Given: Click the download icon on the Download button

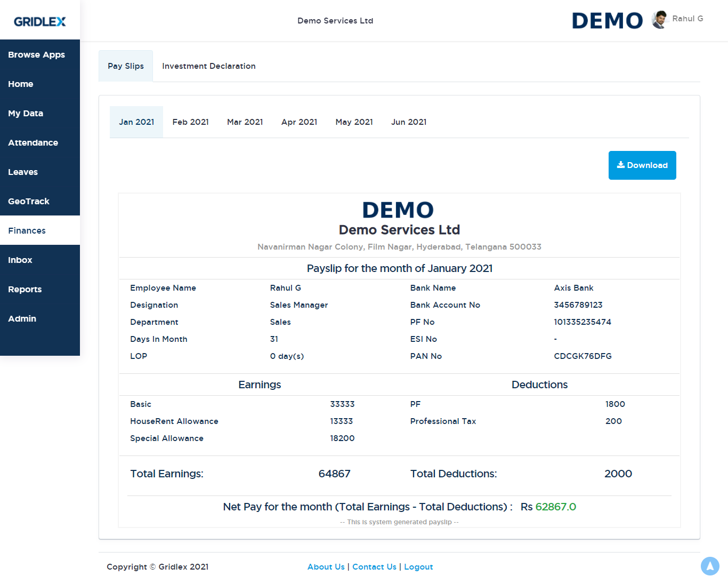Looking at the screenshot, I should [x=621, y=165].
